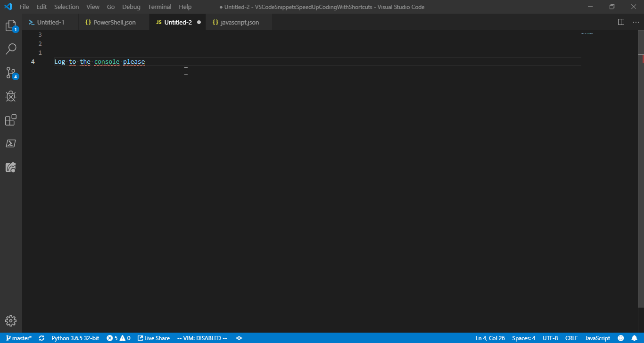Click the word 'console' in the editor
Screen dimensions: 644x343
(x=107, y=62)
